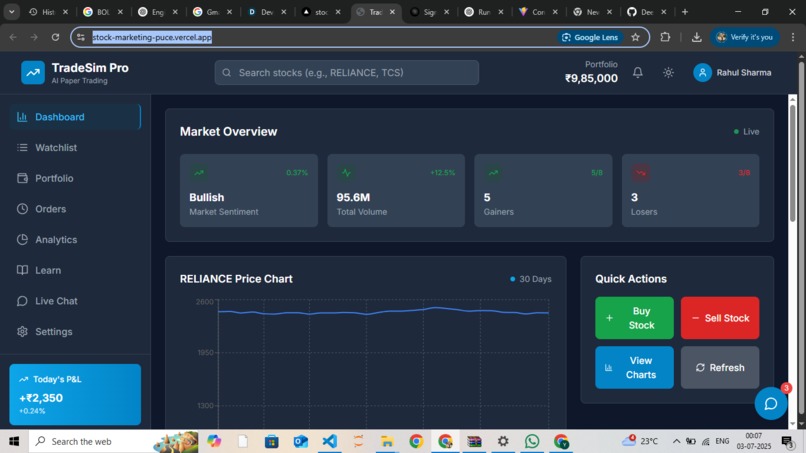The image size is (806, 453).
Task: Toggle the light/dark theme sun icon
Action: point(668,73)
